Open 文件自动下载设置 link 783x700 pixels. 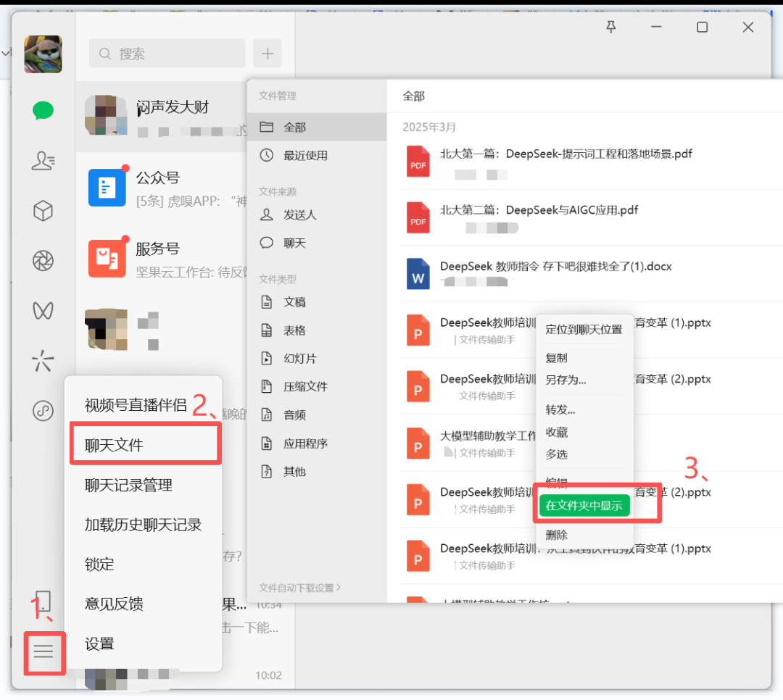(299, 588)
